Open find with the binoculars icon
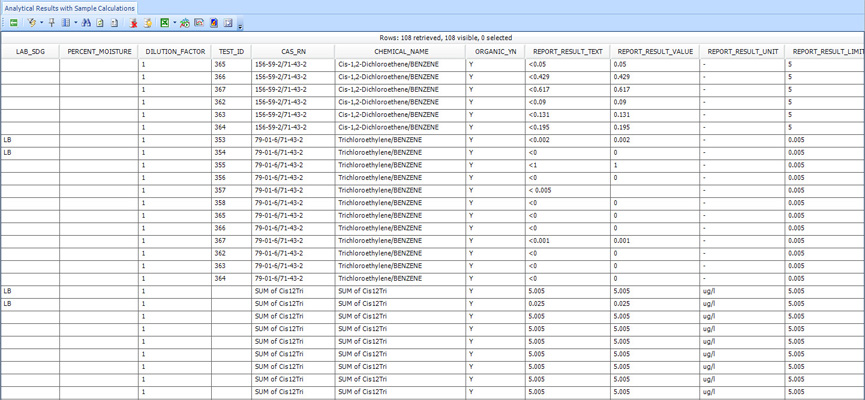Image resolution: width=865 pixels, height=400 pixels. tap(86, 23)
